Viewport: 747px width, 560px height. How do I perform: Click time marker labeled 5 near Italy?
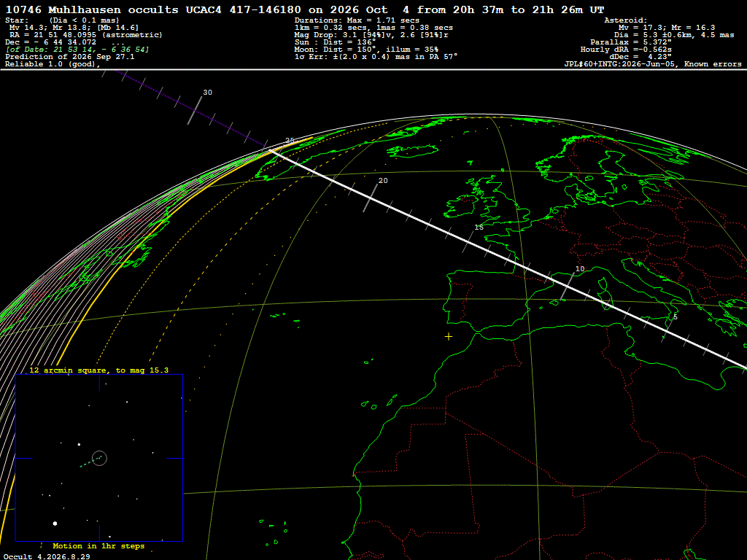tap(675, 316)
